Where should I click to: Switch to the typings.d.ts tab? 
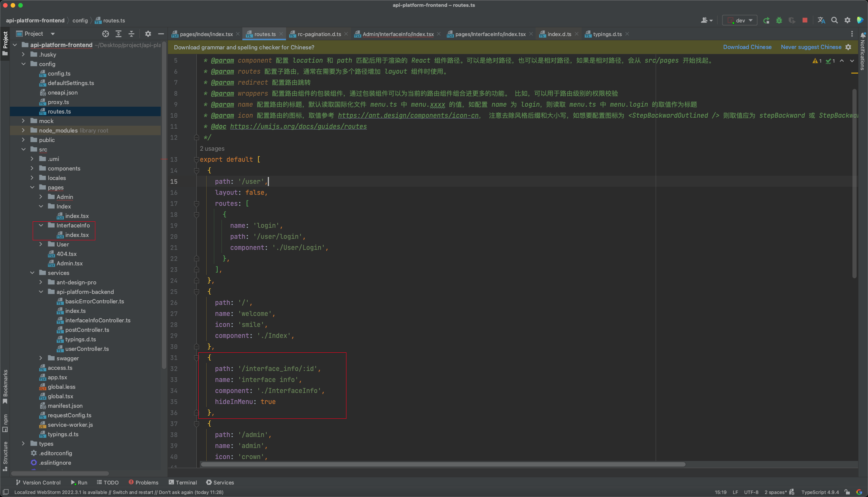(607, 34)
